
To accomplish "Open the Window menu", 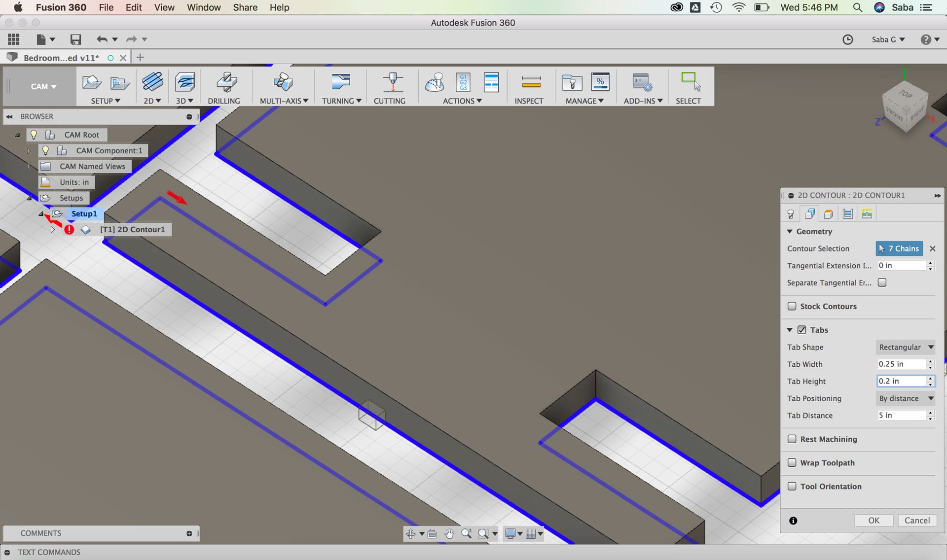I will (x=204, y=7).
